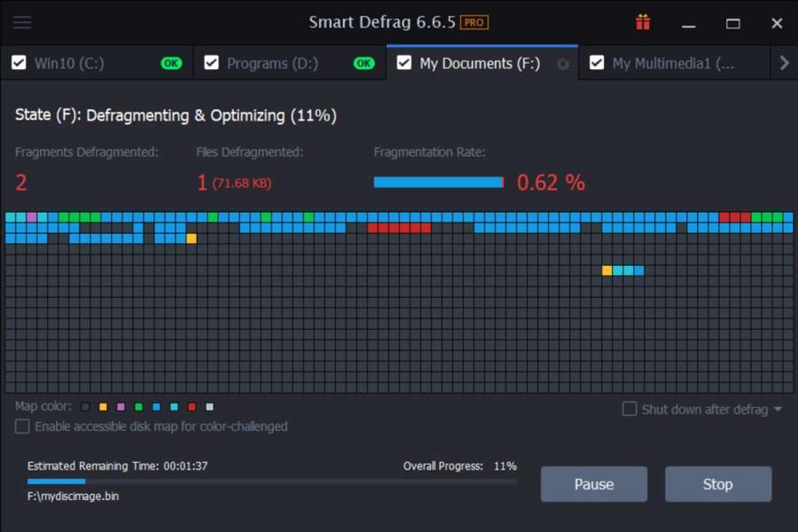Uncheck the Win10 (C:) drive checkbox
This screenshot has width=798, height=532.
tap(19, 63)
